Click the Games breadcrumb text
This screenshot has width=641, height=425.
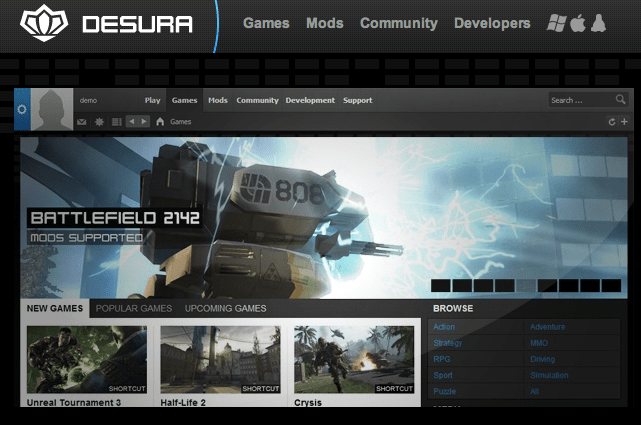click(181, 122)
